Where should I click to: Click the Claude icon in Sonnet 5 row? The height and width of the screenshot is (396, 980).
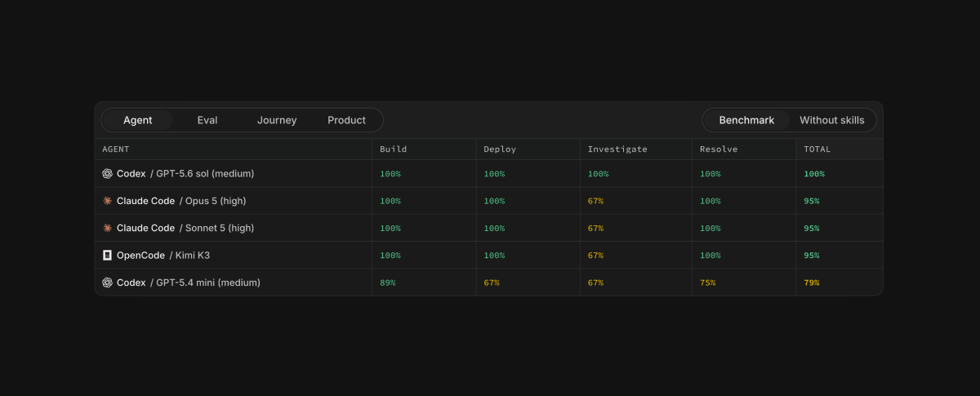point(107,228)
